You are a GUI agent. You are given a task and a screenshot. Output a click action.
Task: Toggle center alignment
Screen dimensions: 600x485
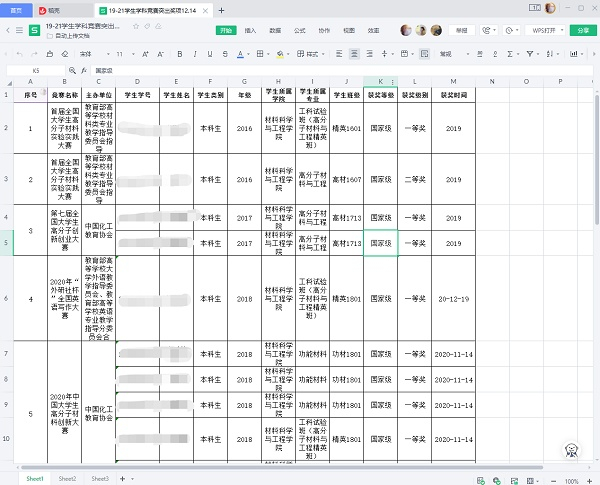click(354, 54)
